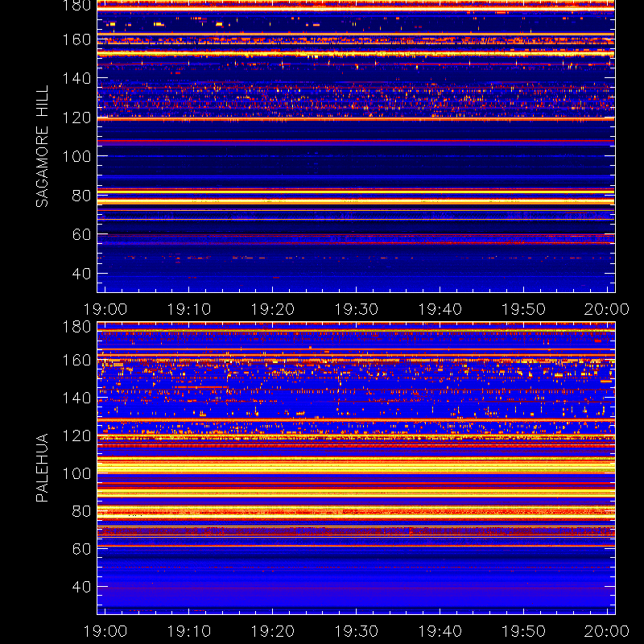Choose the 19:40 time label under Palehua plot
The height and width of the screenshot is (644, 644).
pos(440,631)
